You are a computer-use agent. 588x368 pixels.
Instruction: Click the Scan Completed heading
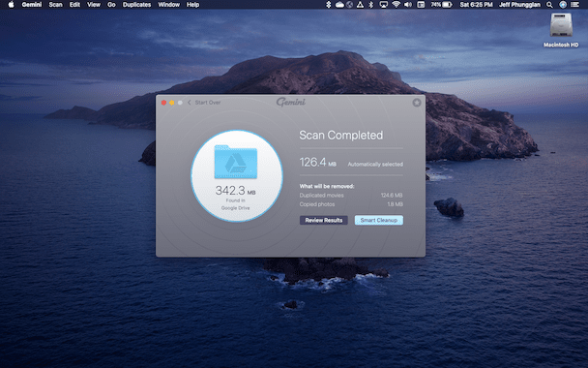pos(340,136)
